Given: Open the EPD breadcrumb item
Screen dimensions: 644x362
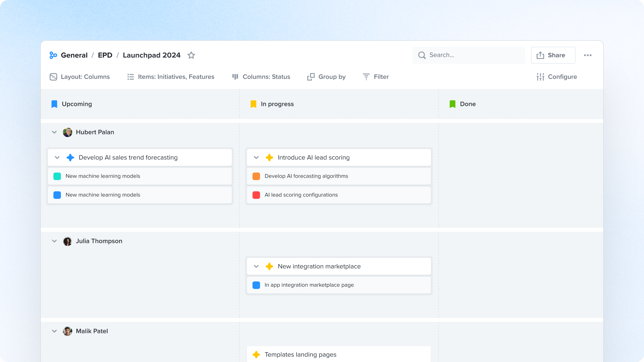Looking at the screenshot, I should [x=105, y=55].
